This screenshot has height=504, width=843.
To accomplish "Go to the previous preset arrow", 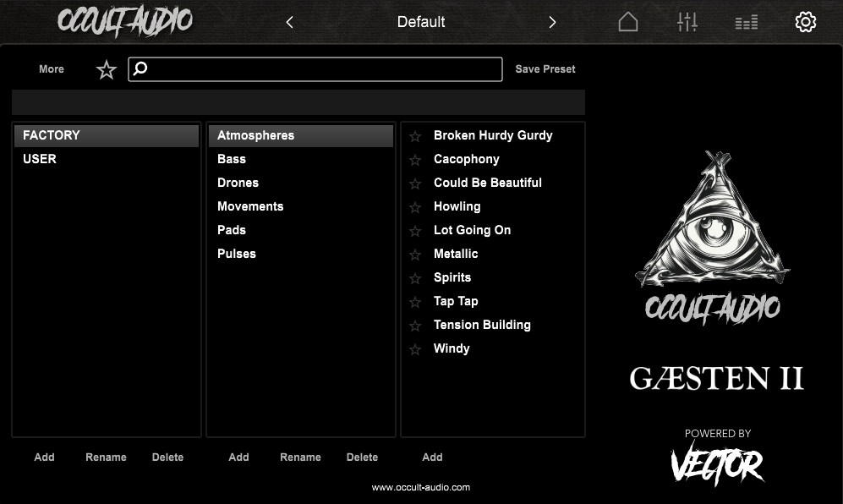I will (x=289, y=22).
